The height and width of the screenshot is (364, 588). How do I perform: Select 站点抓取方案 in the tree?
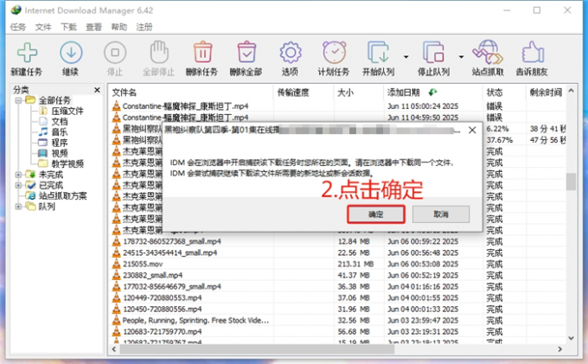pyautogui.click(x=62, y=195)
